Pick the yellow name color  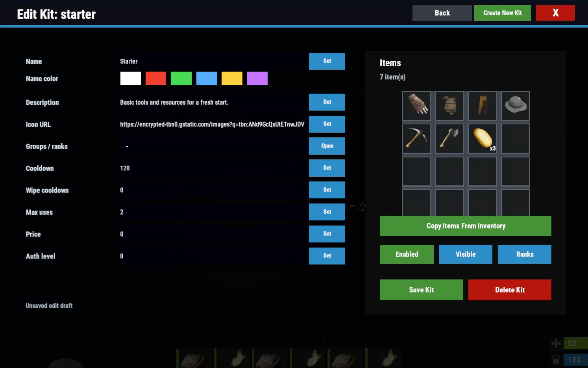pos(232,78)
